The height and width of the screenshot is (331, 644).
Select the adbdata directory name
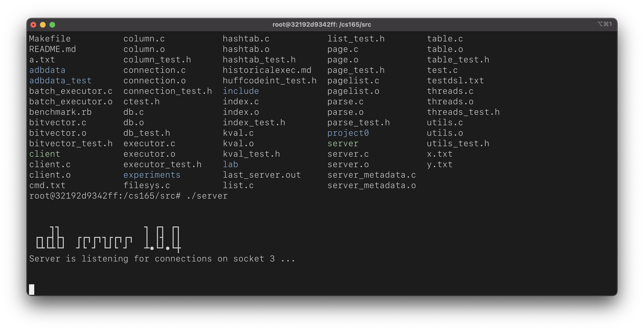(47, 70)
